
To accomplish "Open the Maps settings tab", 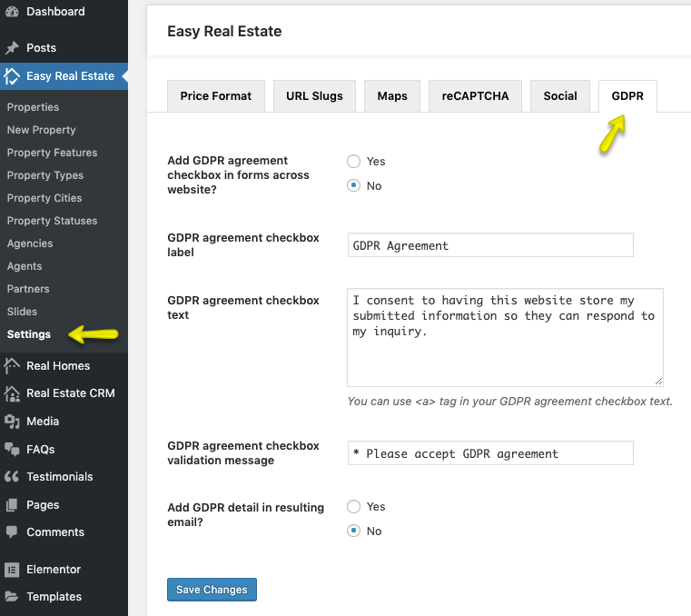I will pos(392,96).
